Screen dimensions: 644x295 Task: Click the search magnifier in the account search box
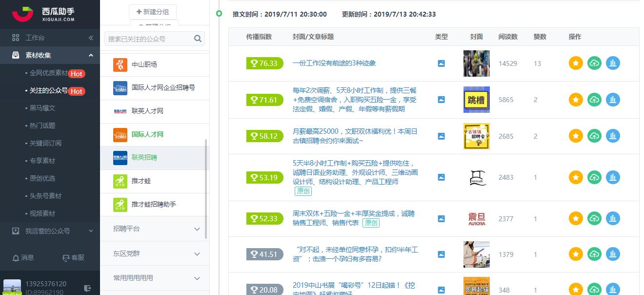tap(198, 38)
